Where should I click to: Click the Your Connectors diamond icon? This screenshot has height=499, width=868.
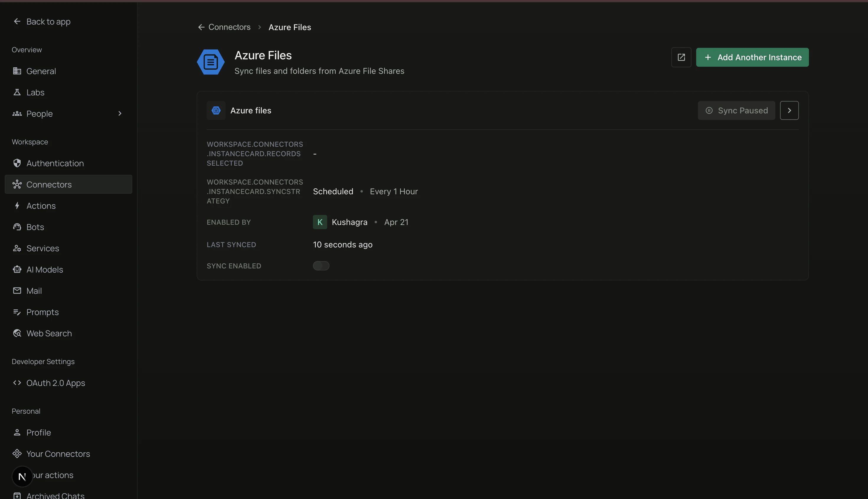click(17, 454)
